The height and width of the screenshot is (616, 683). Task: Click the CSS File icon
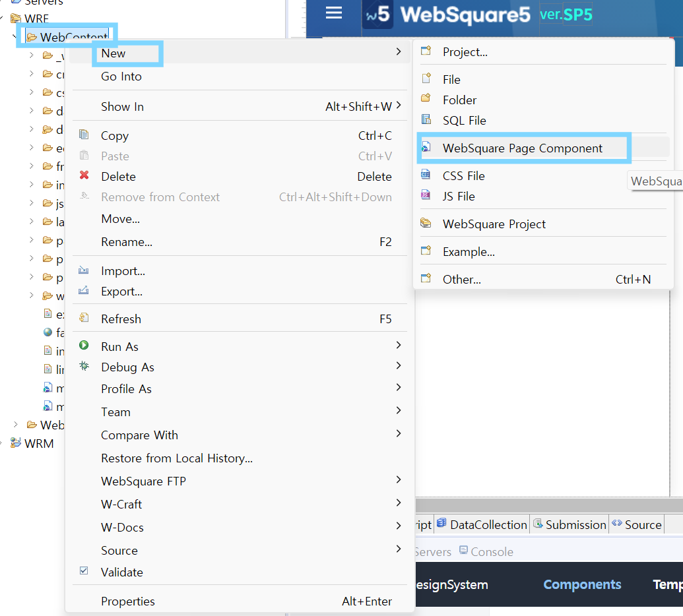[426, 175]
